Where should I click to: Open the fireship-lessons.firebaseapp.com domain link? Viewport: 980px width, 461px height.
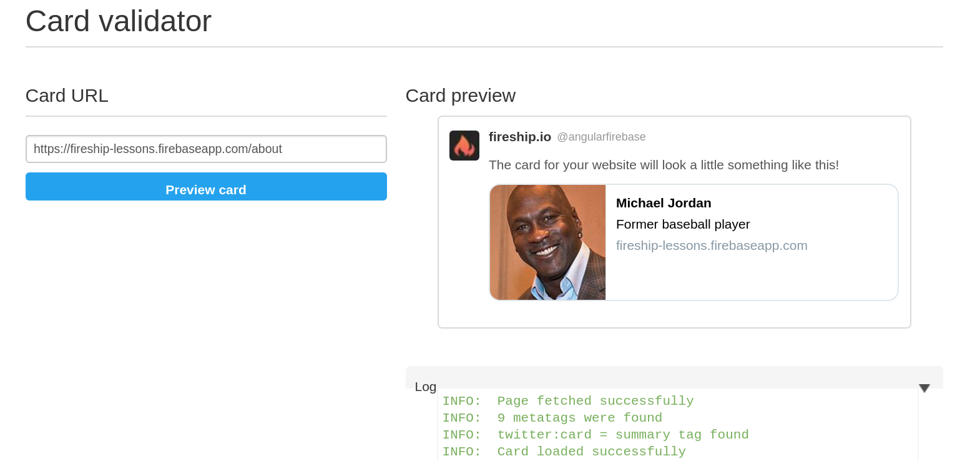(711, 245)
